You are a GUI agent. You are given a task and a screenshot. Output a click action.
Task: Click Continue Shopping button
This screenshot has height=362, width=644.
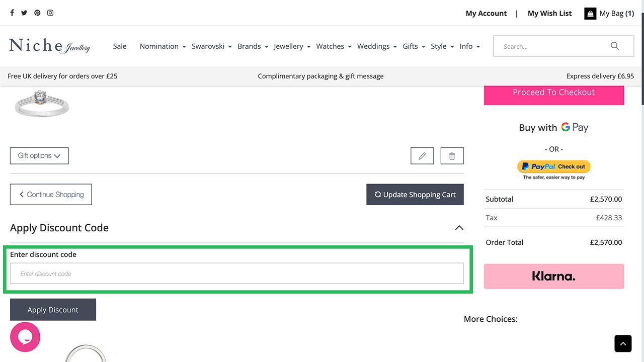pyautogui.click(x=51, y=195)
